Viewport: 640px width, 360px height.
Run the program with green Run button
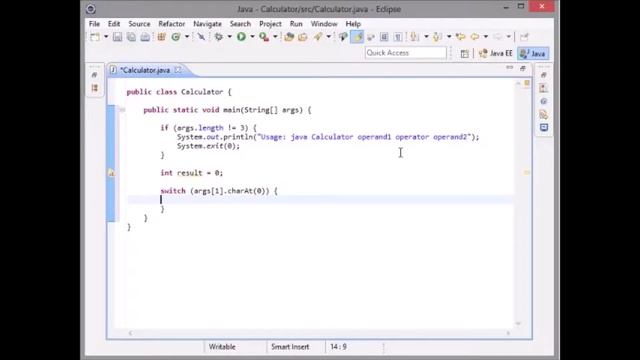(x=241, y=37)
